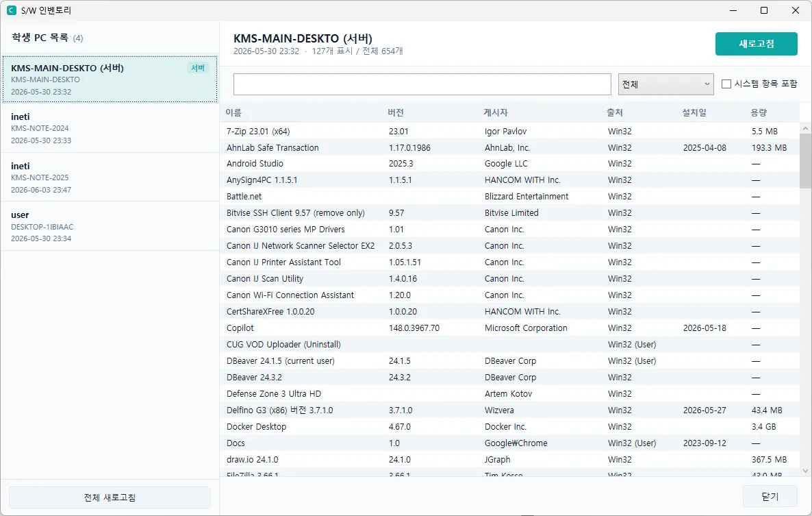Click the 367.5 MB size cell

pos(769,460)
